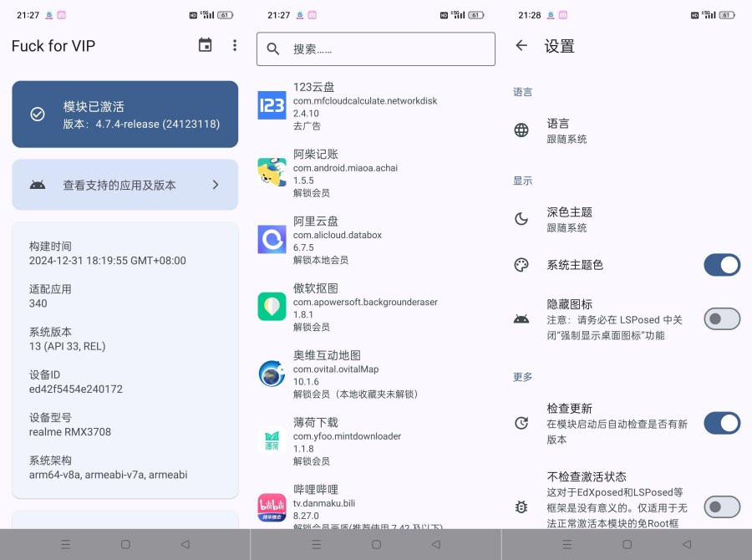Tap architecture arm64-v8a, armeabi-v7a, armeabi
This screenshot has width=752, height=560.
(x=109, y=475)
